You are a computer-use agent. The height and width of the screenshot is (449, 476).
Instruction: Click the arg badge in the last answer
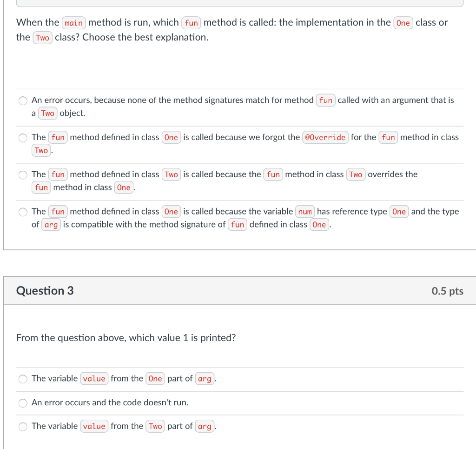51,225
